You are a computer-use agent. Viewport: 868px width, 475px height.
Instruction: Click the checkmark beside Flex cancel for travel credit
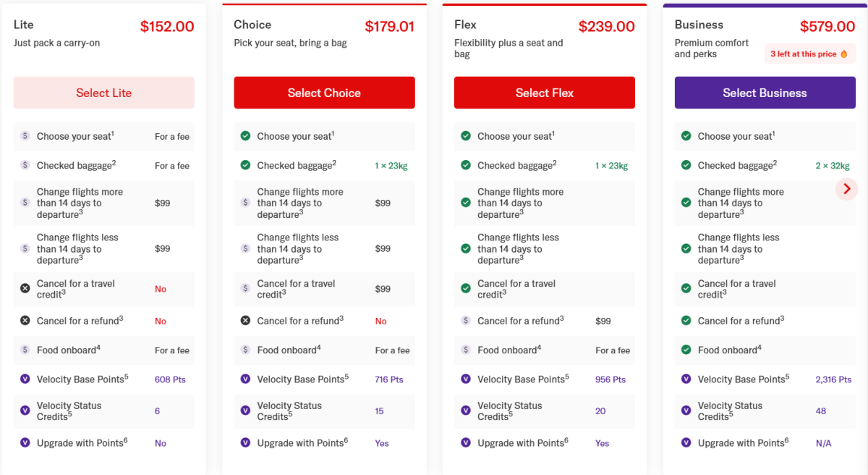click(466, 288)
